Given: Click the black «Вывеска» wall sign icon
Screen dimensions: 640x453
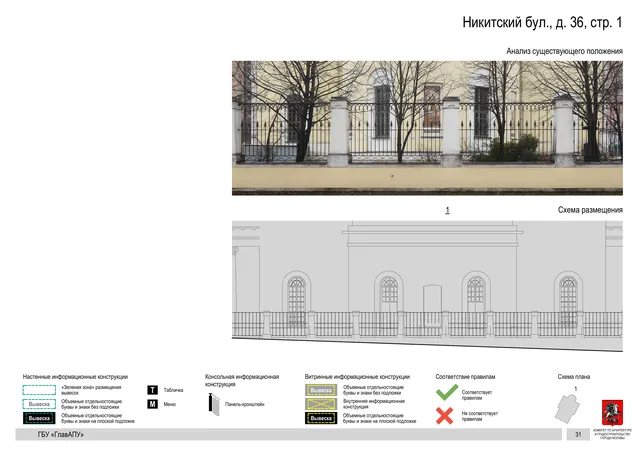Looking at the screenshot, I should click(x=39, y=418).
